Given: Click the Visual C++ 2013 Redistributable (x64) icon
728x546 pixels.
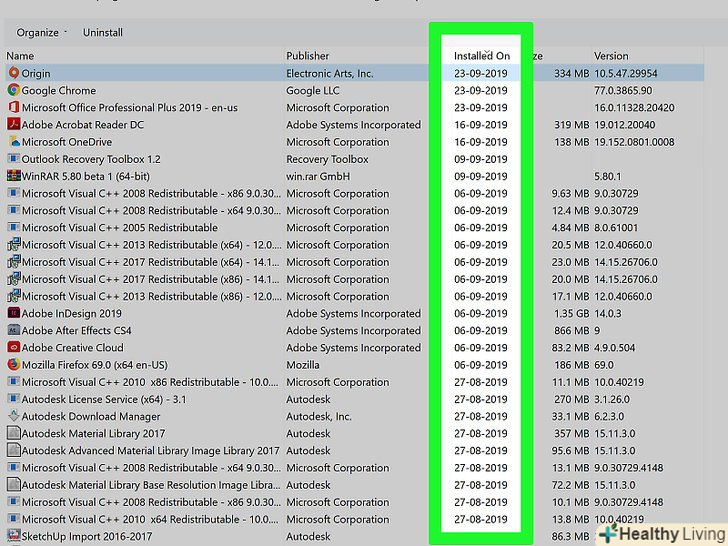Looking at the screenshot, I should tap(13, 245).
